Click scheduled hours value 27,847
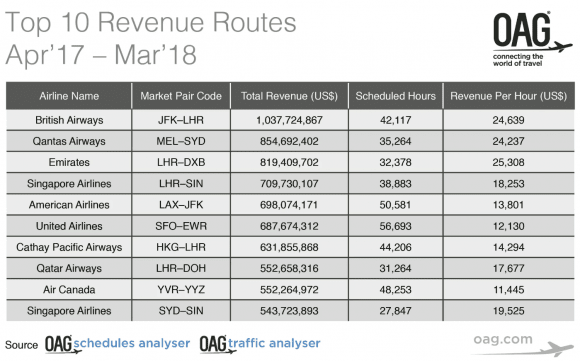580x361 pixels. pyautogui.click(x=395, y=311)
